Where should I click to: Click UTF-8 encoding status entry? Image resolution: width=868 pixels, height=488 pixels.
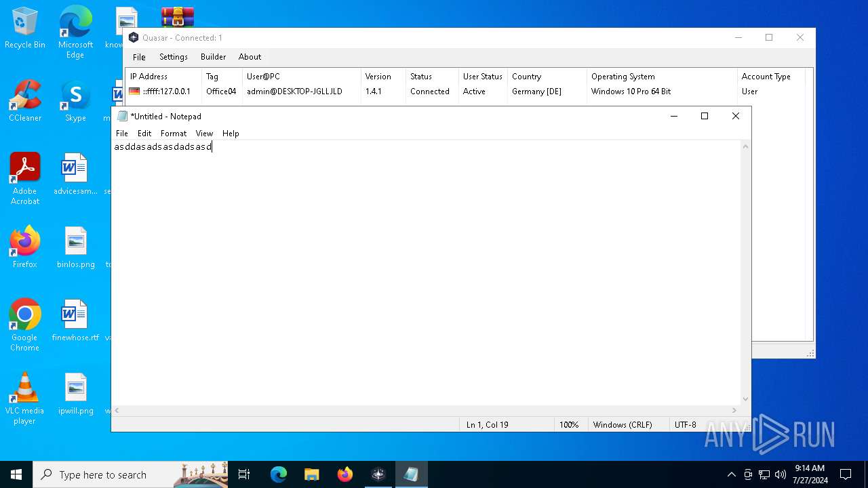click(x=685, y=425)
